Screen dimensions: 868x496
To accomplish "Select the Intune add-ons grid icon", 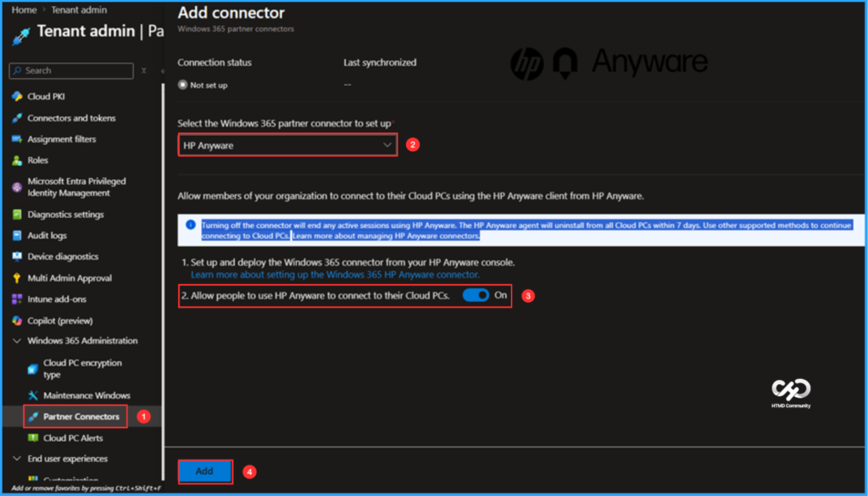I will tap(17, 298).
